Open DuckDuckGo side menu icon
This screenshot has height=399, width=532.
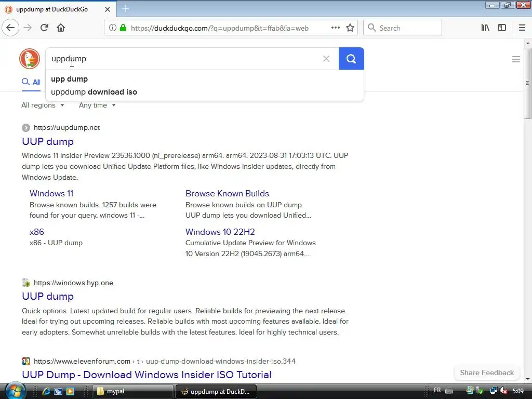[x=516, y=59]
